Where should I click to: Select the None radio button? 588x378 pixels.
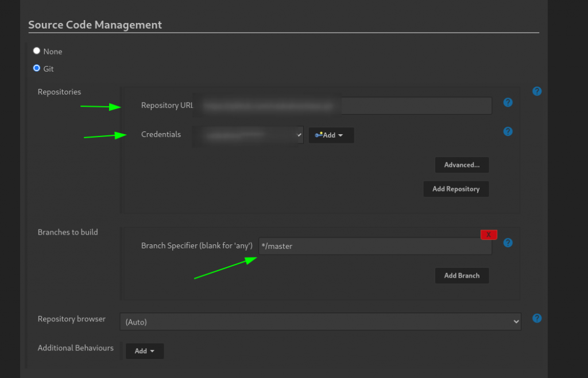click(37, 51)
